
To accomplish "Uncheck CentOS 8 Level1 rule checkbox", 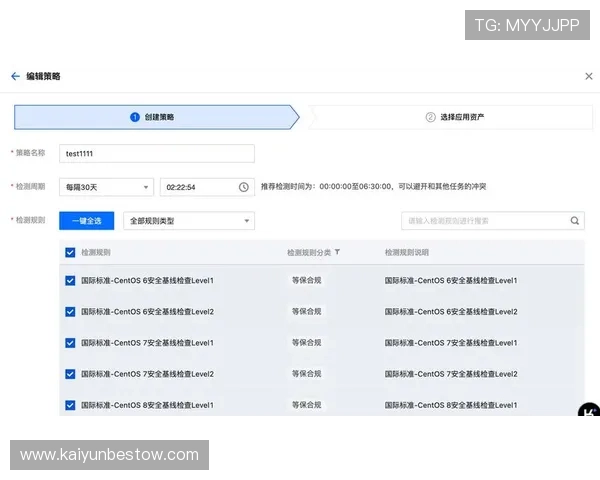I will pos(70,405).
